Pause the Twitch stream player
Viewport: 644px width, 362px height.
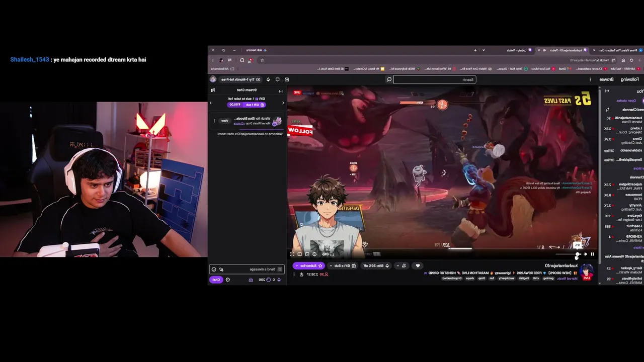(592, 254)
